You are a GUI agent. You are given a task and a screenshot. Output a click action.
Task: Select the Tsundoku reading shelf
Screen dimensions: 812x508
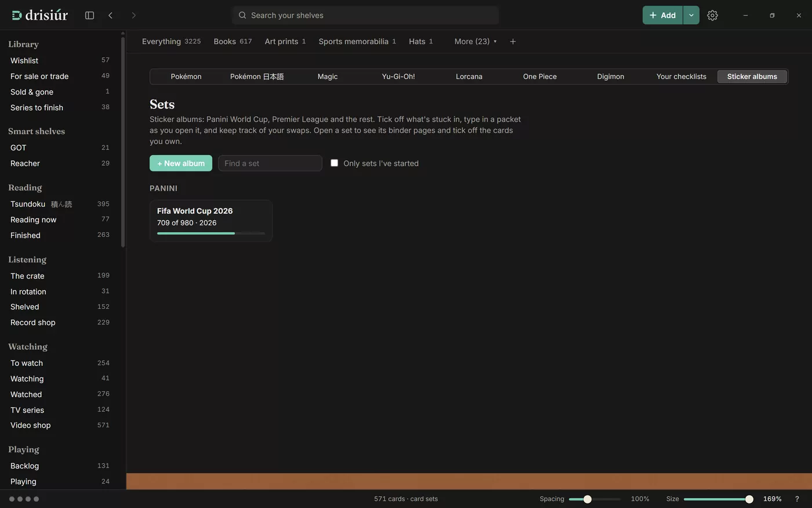(x=60, y=204)
